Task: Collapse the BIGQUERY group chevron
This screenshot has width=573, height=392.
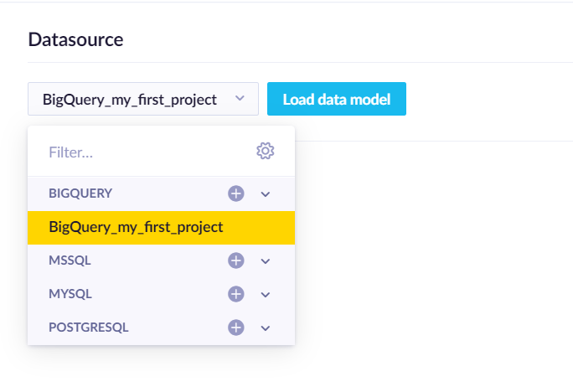Action: tap(266, 193)
